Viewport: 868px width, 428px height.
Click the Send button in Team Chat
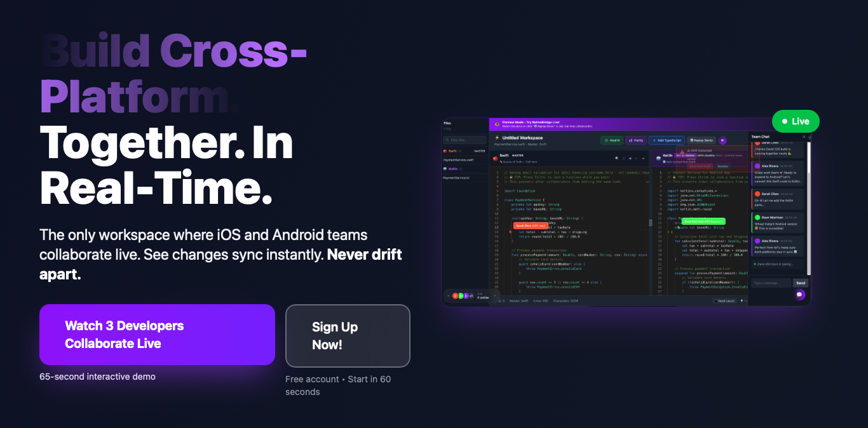point(801,283)
